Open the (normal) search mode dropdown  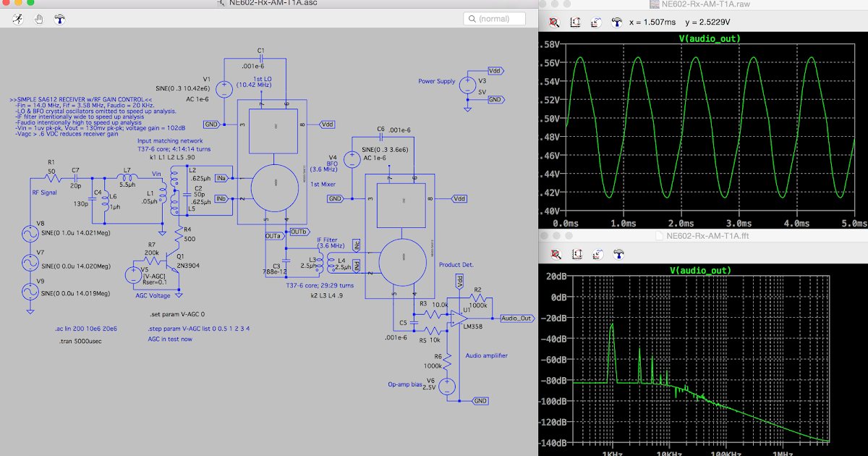click(x=494, y=18)
